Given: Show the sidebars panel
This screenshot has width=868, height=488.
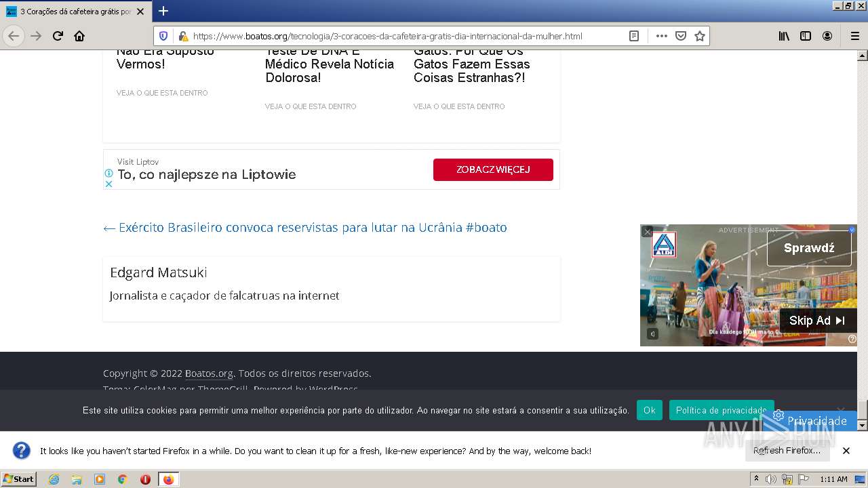Looking at the screenshot, I should coord(806,36).
